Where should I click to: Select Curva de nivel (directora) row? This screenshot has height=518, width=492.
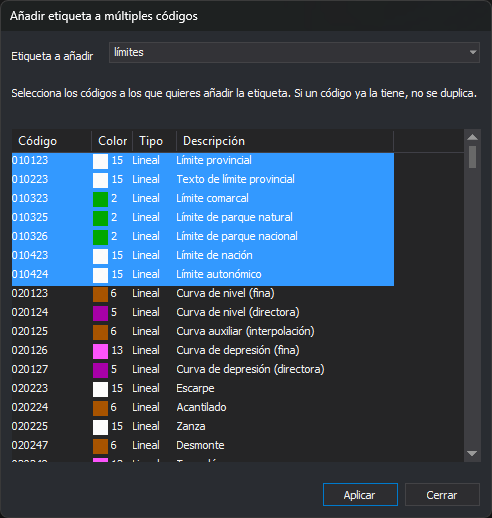[x=203, y=312]
